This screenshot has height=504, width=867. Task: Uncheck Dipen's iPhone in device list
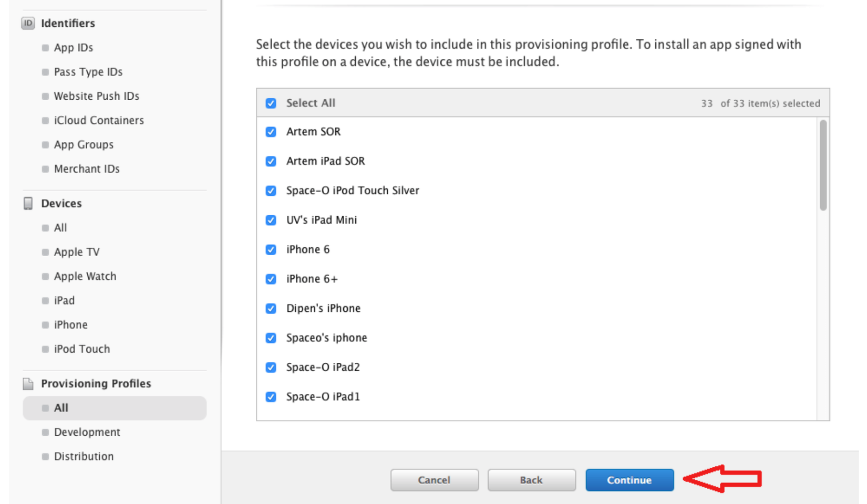click(x=271, y=308)
